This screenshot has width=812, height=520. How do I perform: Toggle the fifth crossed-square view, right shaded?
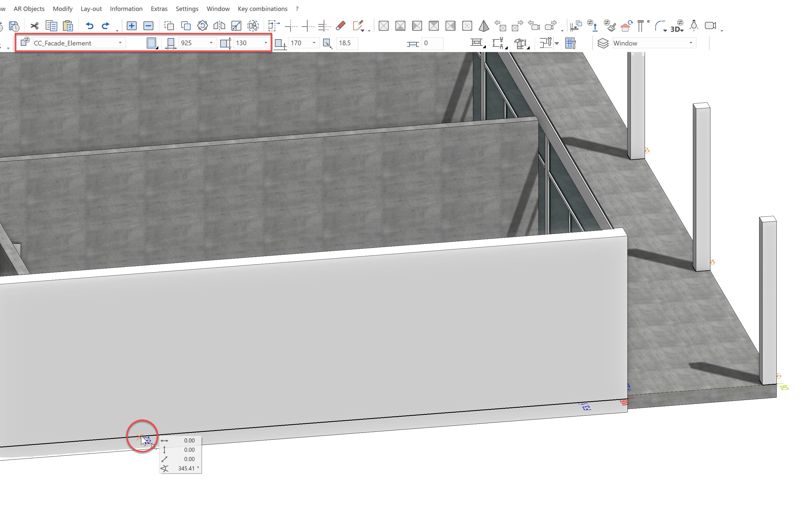pos(451,26)
